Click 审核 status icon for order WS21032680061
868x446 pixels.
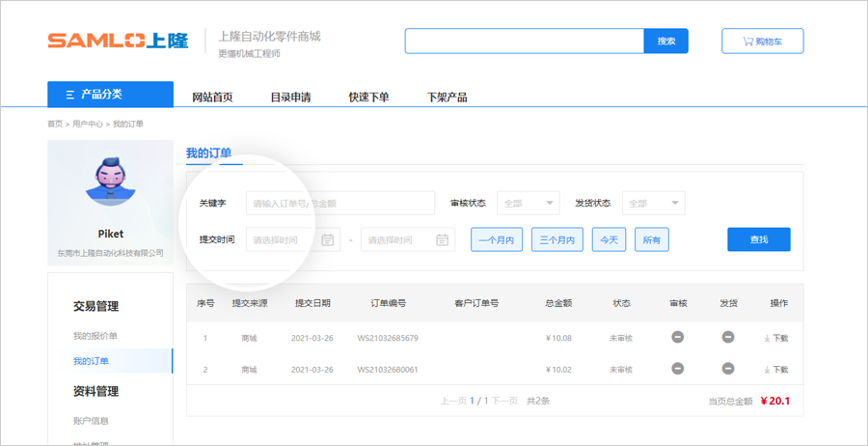pos(678,369)
